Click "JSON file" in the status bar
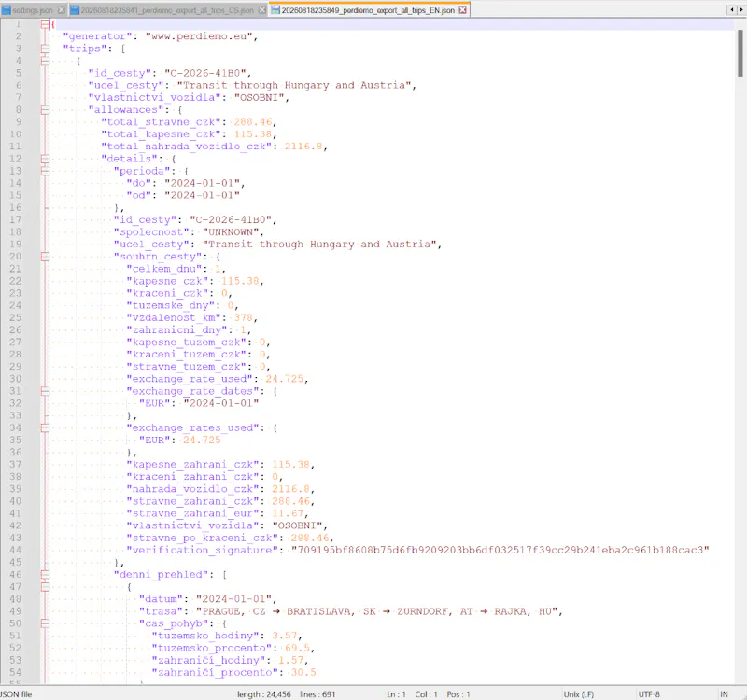Viewport: 747px width, 700px height. pyautogui.click(x=16, y=694)
